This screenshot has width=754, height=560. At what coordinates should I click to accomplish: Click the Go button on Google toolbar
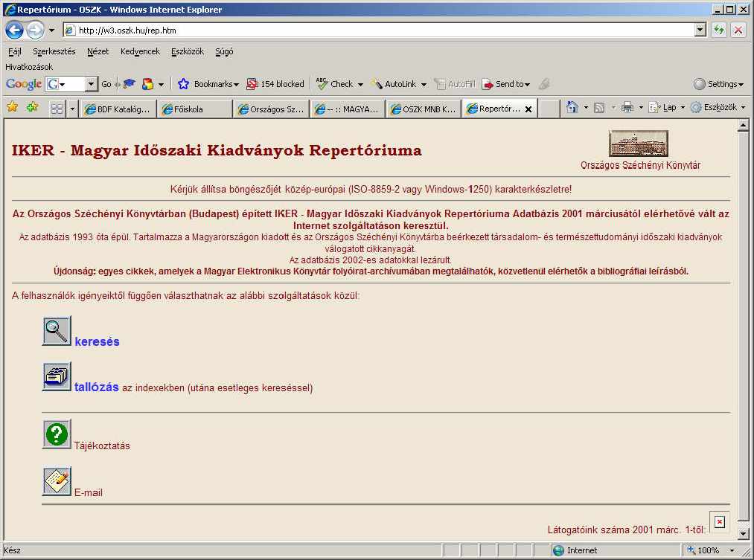tap(106, 84)
